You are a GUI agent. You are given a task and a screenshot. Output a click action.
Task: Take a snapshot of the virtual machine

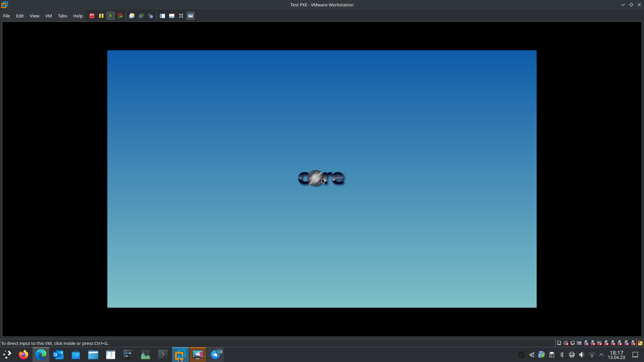pyautogui.click(x=132, y=16)
